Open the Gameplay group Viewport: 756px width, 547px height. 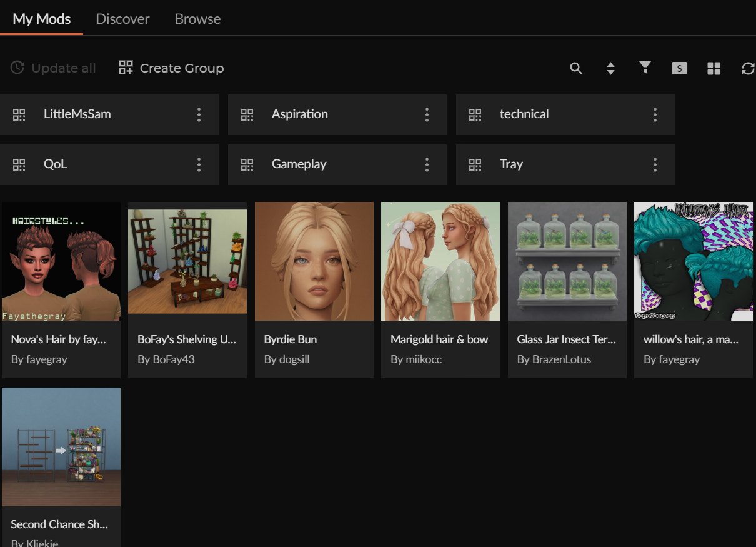299,164
